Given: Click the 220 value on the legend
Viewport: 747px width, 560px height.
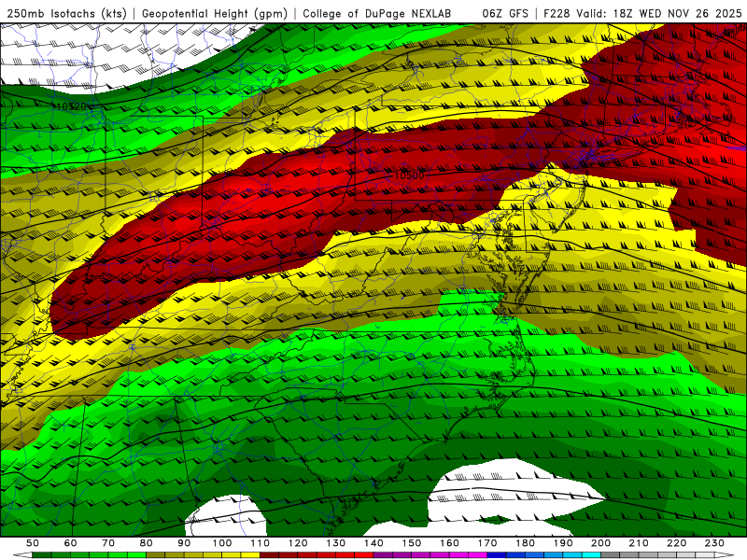Looking at the screenshot, I should click(676, 543).
